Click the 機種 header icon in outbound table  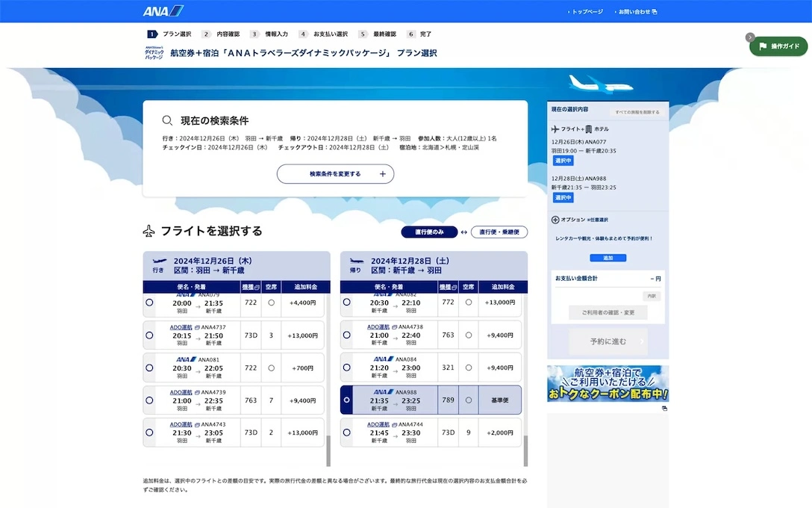pos(257,287)
